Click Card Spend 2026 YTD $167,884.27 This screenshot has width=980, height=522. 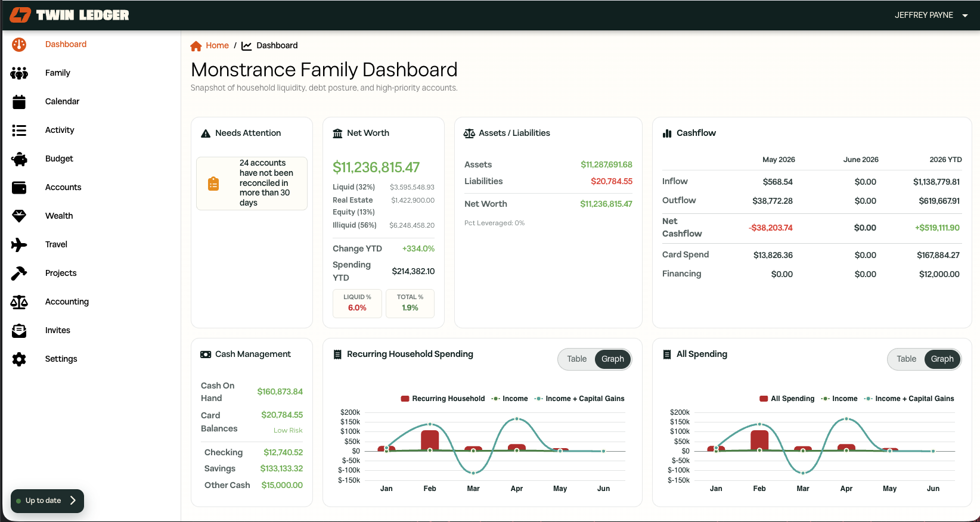pos(938,255)
